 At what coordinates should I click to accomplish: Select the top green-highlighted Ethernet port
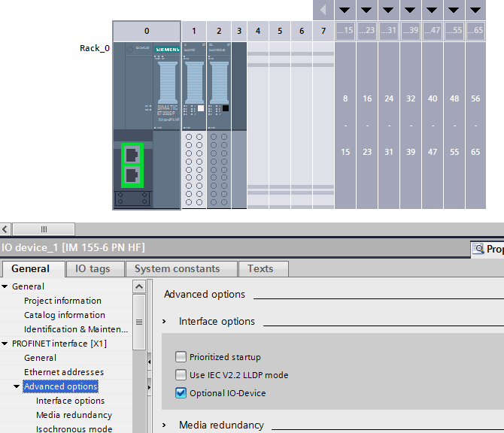(132, 155)
